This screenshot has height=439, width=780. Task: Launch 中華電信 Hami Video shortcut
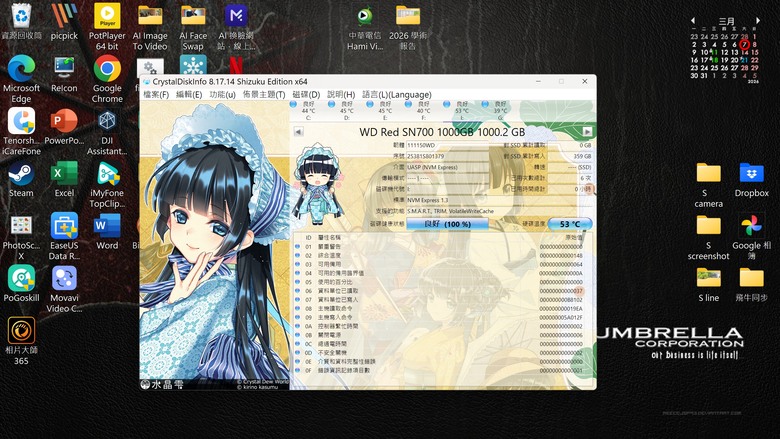pos(365,27)
